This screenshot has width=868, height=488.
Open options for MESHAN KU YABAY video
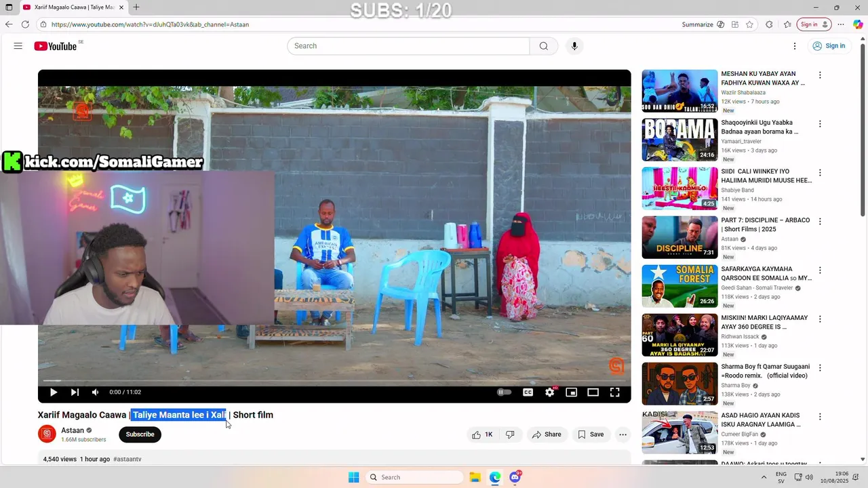coord(820,75)
